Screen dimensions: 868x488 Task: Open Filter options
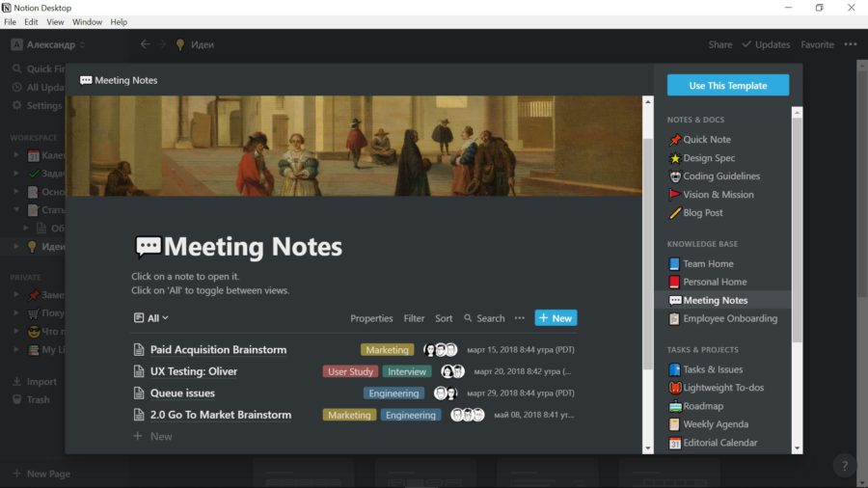414,318
